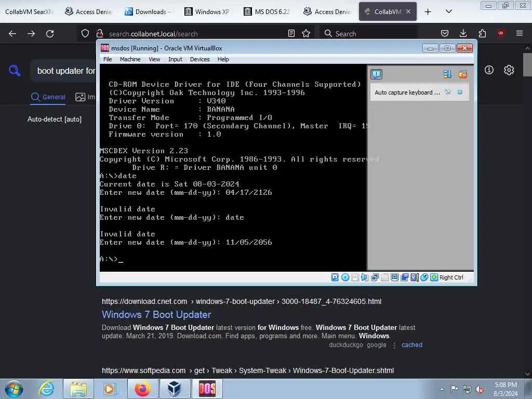Viewport: 532px width, 399px height.
Task: Click the floppy disk indicator in VirtualBox status bar
Action: click(355, 277)
